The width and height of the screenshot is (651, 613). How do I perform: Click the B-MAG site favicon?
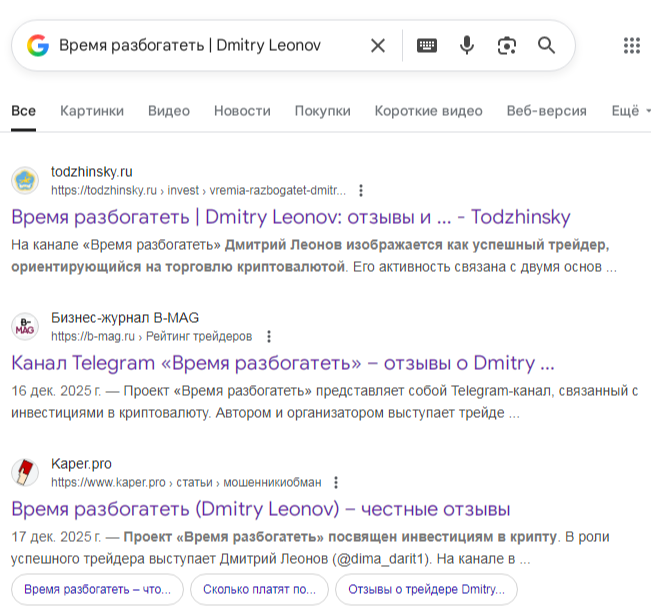tap(25, 326)
